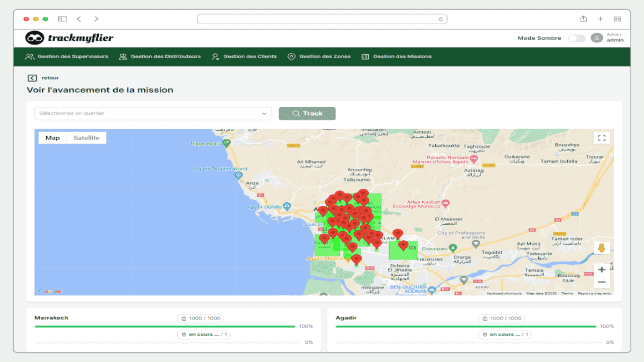
Task: Click the Atlas Kasbah Ecolodge marker
Action: pos(445,203)
